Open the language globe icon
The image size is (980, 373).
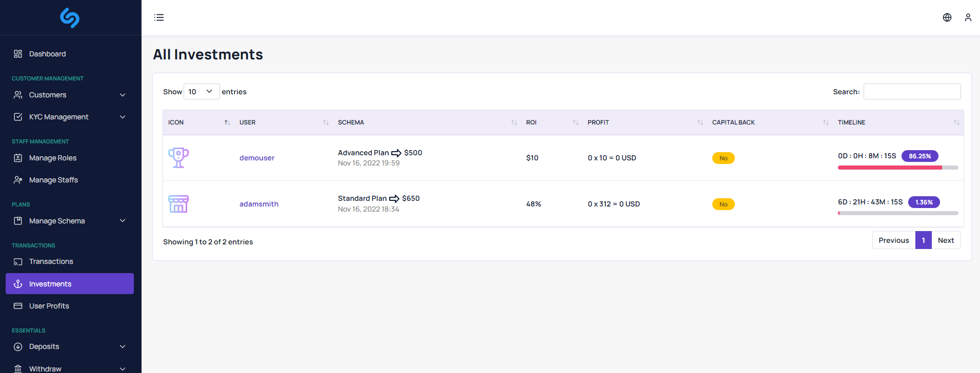pyautogui.click(x=947, y=17)
